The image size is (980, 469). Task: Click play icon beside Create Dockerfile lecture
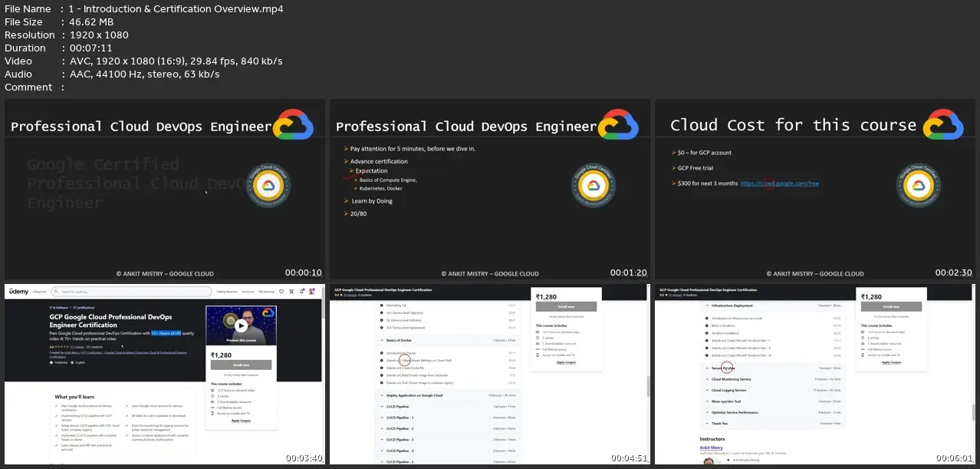[382, 368]
